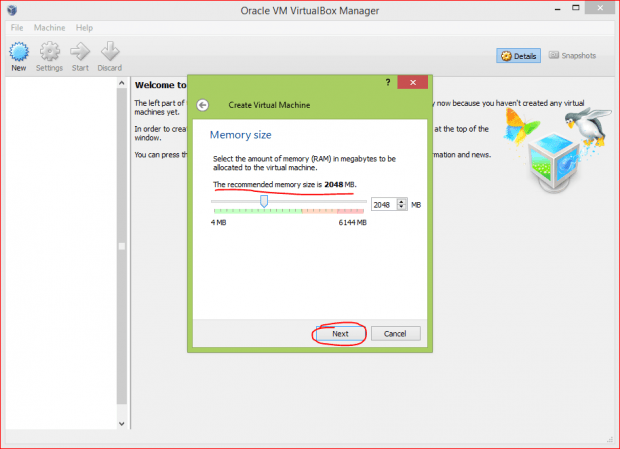Close the Create Virtual Machine dialog
The height and width of the screenshot is (449, 620).
pyautogui.click(x=413, y=82)
